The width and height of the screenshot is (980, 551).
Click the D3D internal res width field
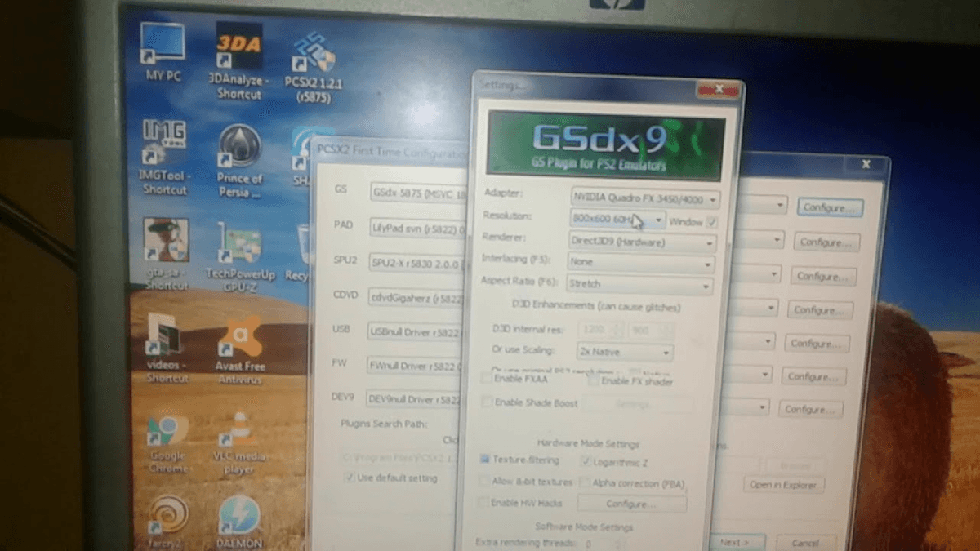[601, 330]
